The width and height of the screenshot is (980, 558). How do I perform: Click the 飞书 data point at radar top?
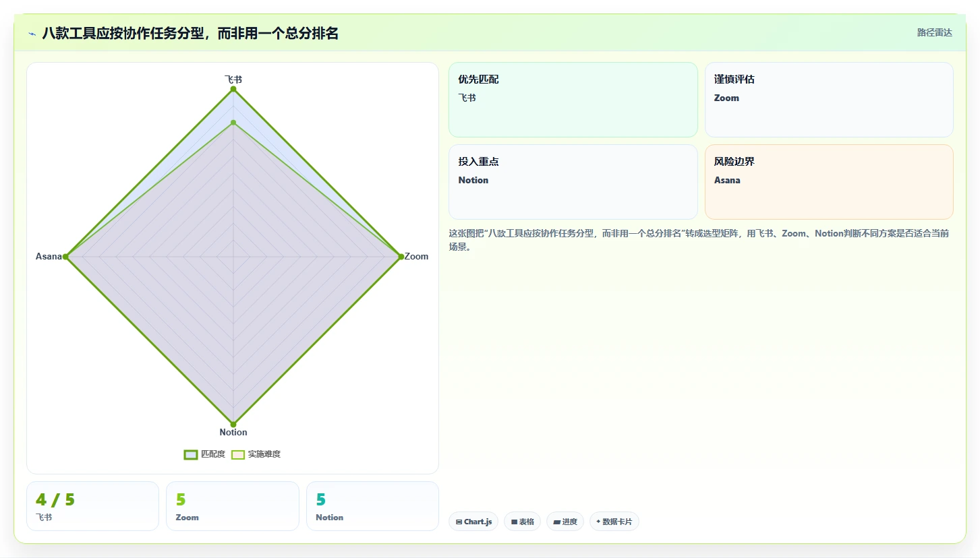point(233,89)
